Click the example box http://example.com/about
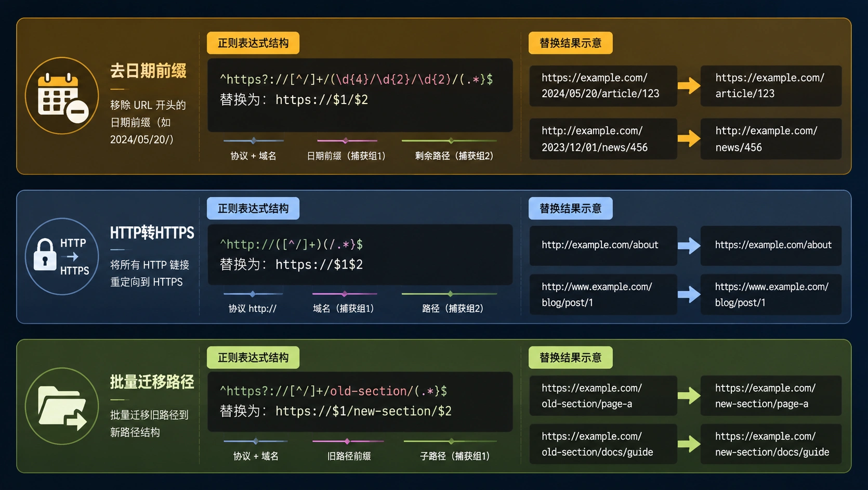Image resolution: width=868 pixels, height=490 pixels. click(603, 246)
